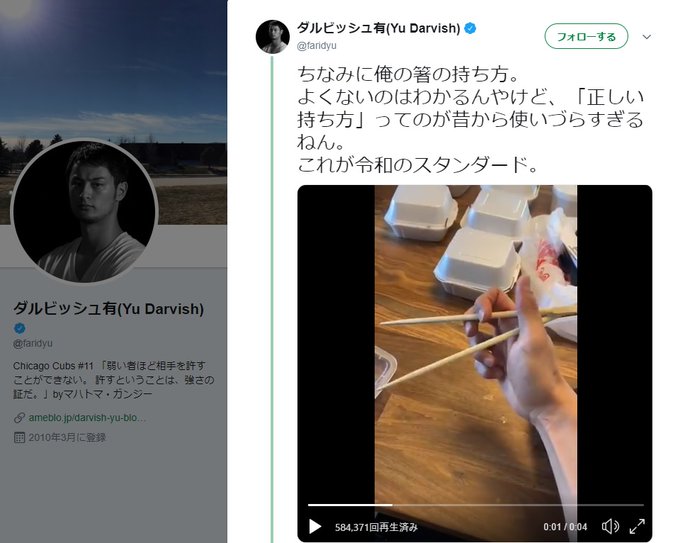The image size is (680, 543).
Task: Click large profile picture in sidebar
Action: tap(84, 211)
